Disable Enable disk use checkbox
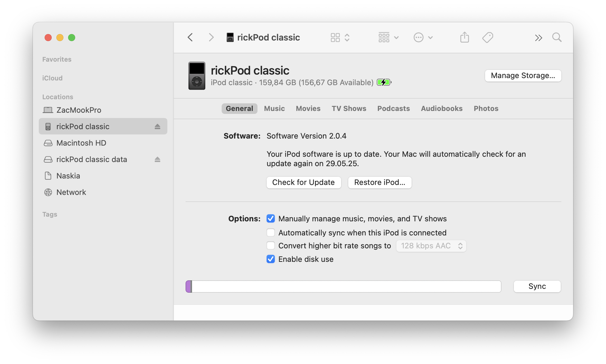 (x=271, y=259)
